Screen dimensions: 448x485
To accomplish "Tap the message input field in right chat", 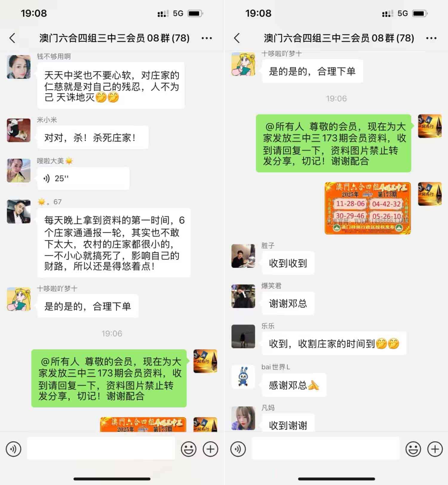I will (x=326, y=448).
